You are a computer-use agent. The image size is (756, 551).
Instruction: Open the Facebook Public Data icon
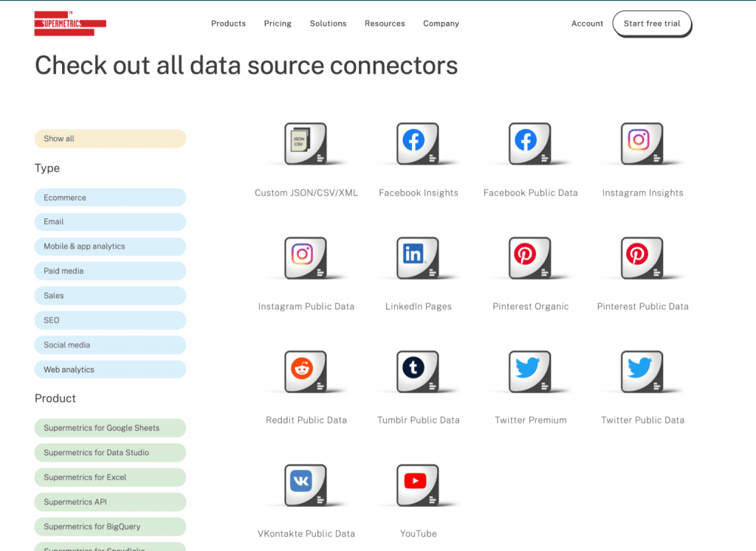click(x=530, y=144)
